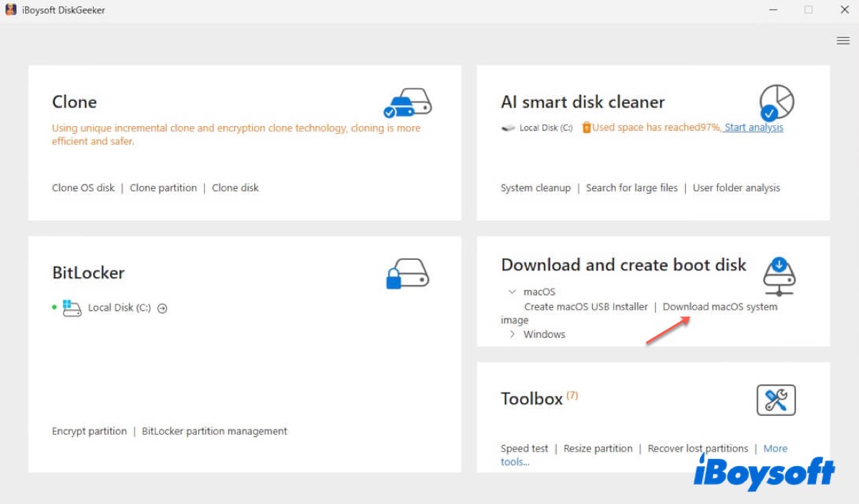Click the download boot disk icon
This screenshot has width=859, height=504.
[780, 276]
